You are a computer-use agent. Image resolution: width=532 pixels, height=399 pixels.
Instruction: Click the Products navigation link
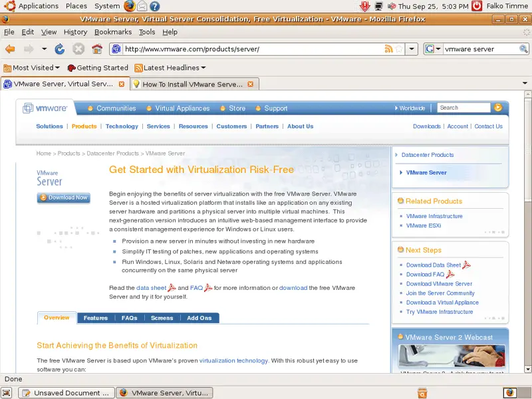[x=84, y=126]
